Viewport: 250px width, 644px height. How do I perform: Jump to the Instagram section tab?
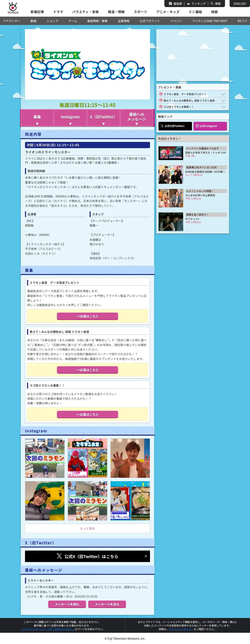[x=70, y=118]
